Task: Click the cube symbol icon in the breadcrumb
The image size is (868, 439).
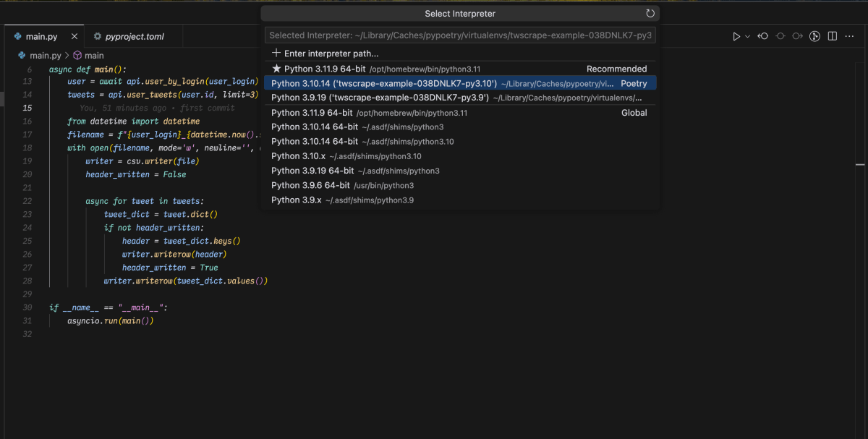Action: tap(77, 55)
